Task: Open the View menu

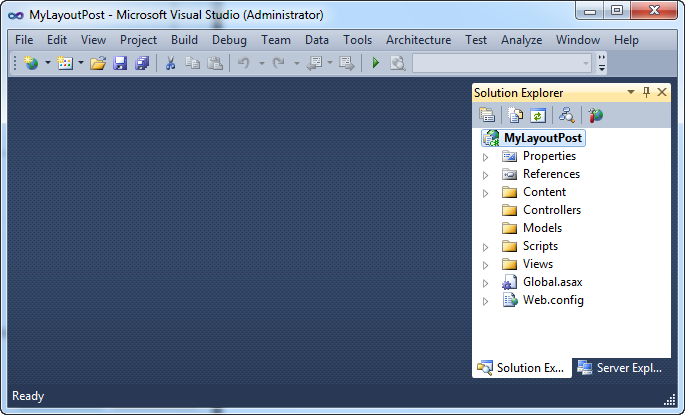Action: [x=93, y=40]
